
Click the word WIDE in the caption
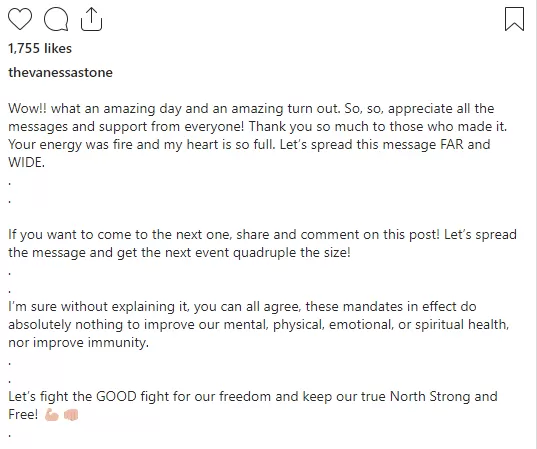(26, 162)
